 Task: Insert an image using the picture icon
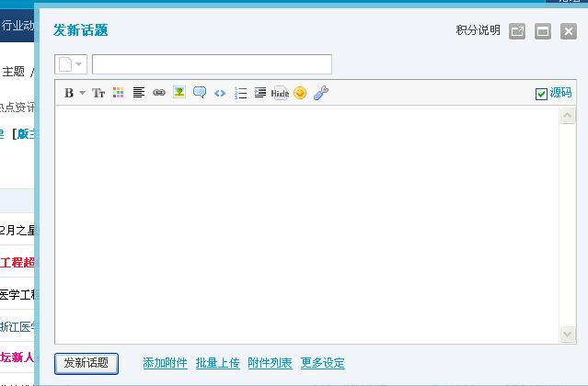(179, 93)
